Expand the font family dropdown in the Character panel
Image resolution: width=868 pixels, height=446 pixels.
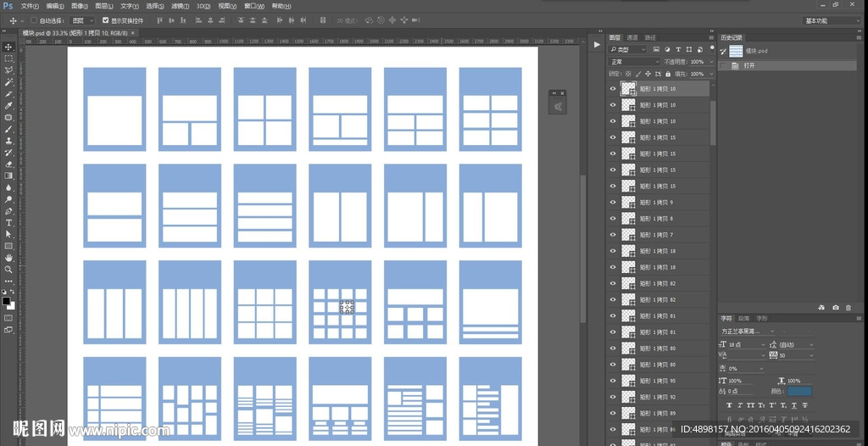(x=771, y=332)
